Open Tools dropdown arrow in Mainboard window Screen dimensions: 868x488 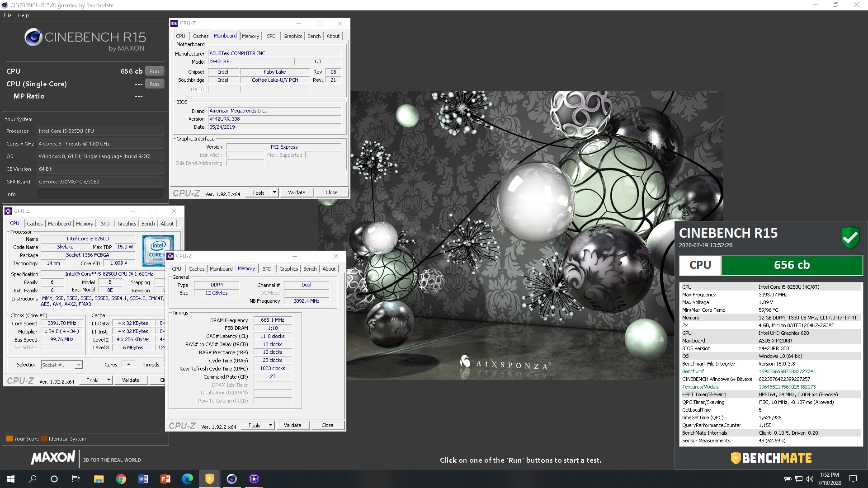[x=274, y=192]
